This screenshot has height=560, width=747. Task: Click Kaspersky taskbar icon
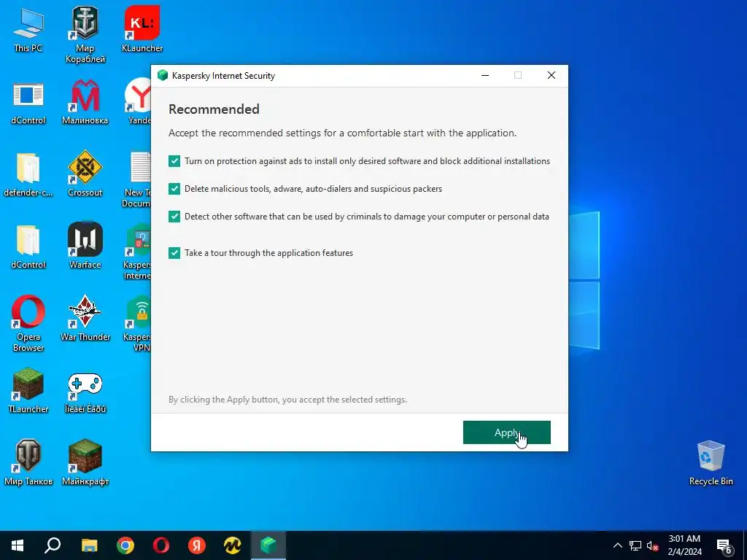tap(268, 545)
